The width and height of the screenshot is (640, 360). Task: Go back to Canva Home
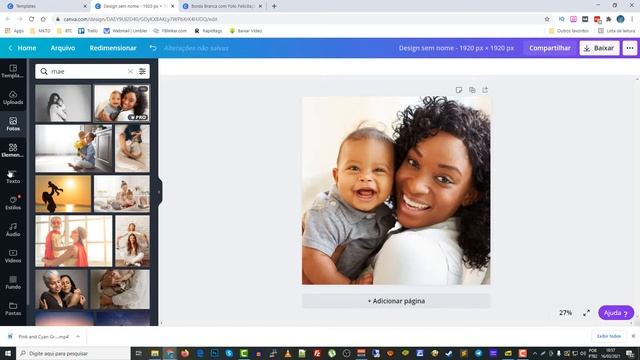pyautogui.click(x=22, y=48)
